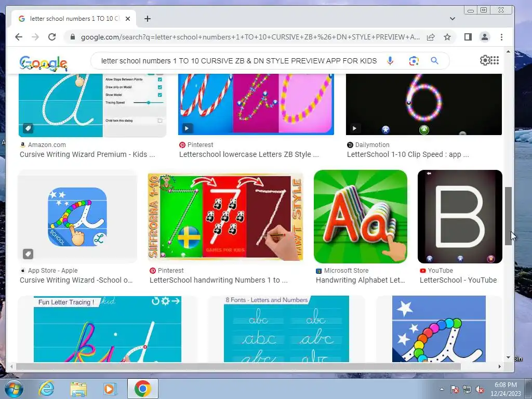Viewport: 532px width, 399px height.
Task: Click the Google search query field
Action: pos(239,61)
